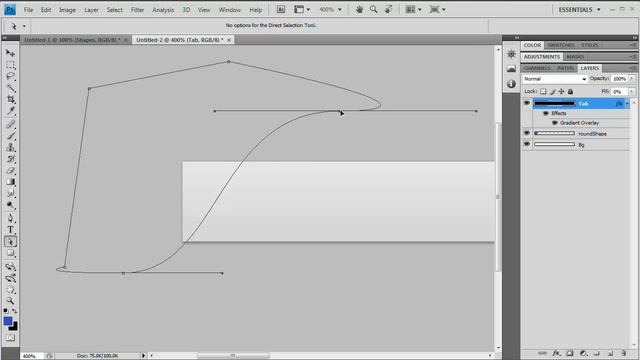Image resolution: width=640 pixels, height=360 pixels.
Task: Toggle lock transparent pixels
Action: (x=543, y=91)
